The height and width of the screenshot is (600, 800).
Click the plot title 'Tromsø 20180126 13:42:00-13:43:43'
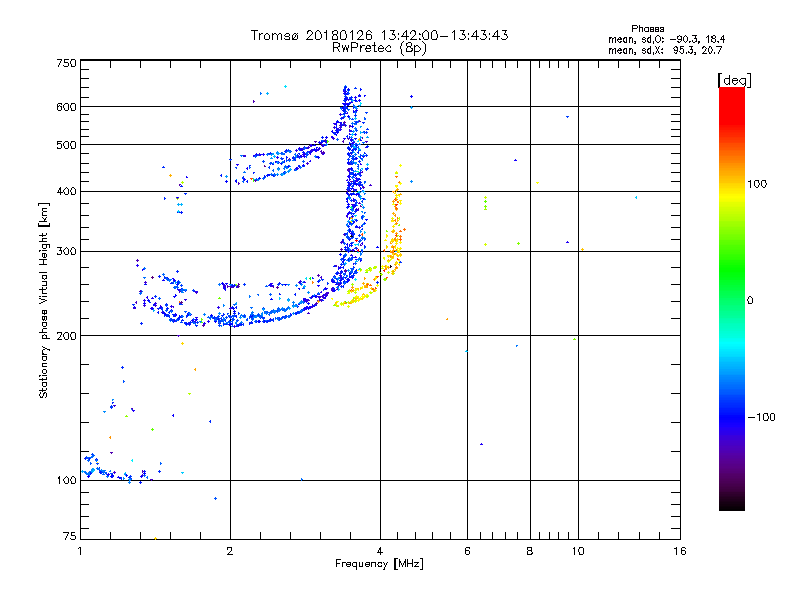379,35
